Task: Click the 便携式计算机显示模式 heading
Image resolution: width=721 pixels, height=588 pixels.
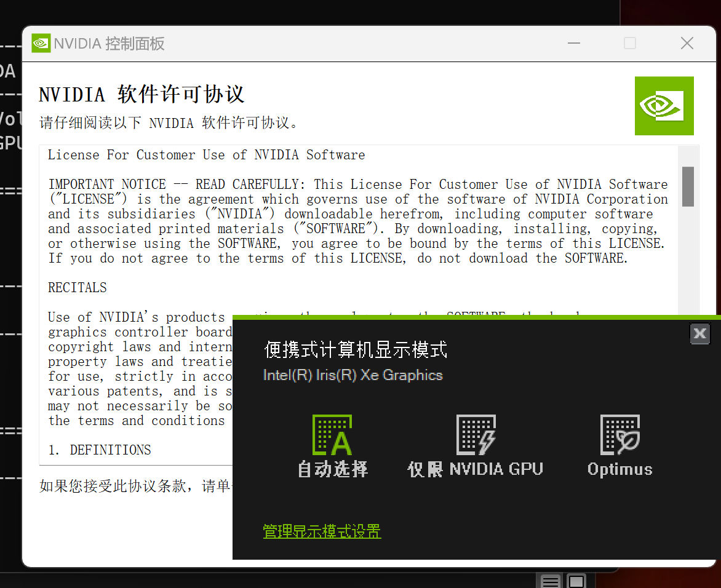Action: tap(356, 350)
